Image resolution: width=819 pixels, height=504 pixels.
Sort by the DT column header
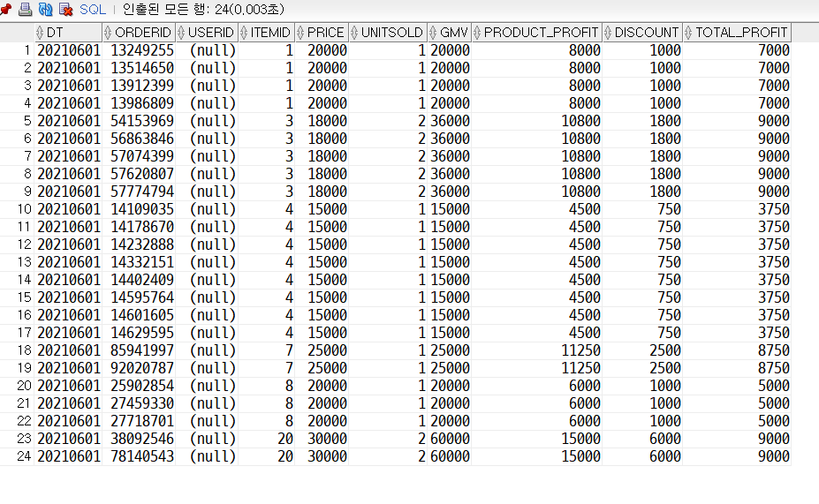click(x=68, y=33)
